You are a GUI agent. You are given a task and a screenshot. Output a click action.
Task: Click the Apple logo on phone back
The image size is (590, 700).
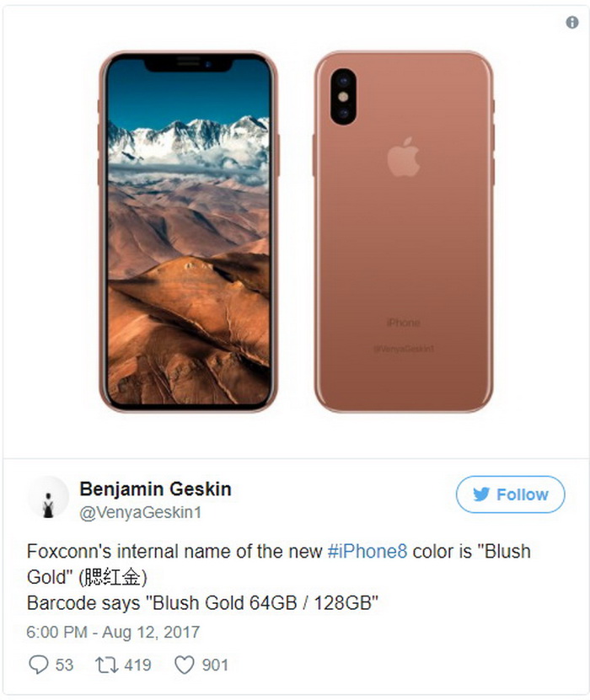(x=404, y=157)
